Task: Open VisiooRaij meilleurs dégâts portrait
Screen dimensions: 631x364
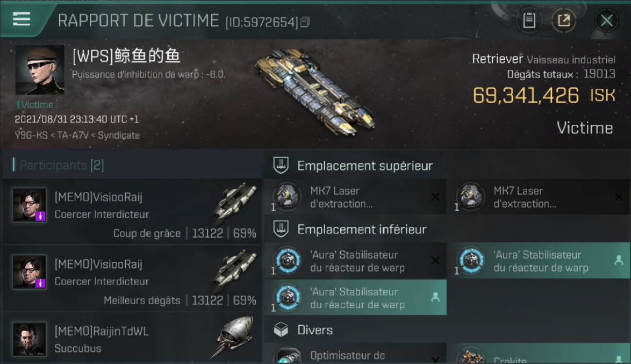Action: (30, 272)
